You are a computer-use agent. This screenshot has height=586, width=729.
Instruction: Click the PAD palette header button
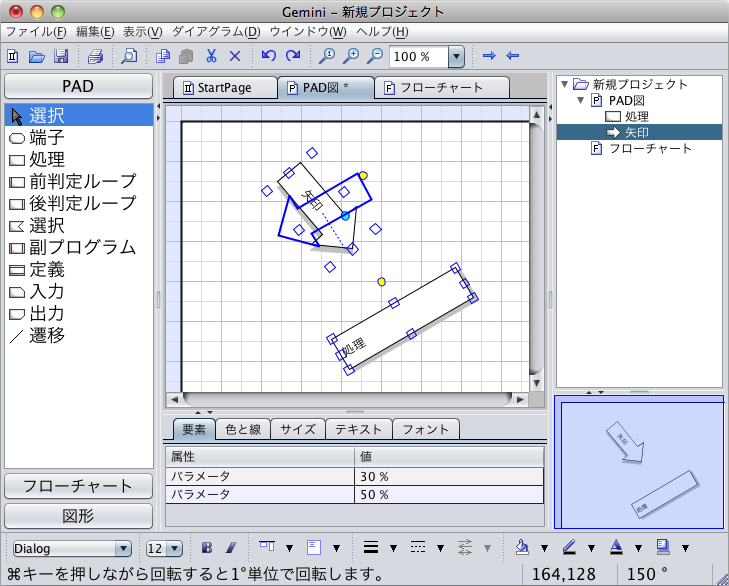pyautogui.click(x=78, y=86)
